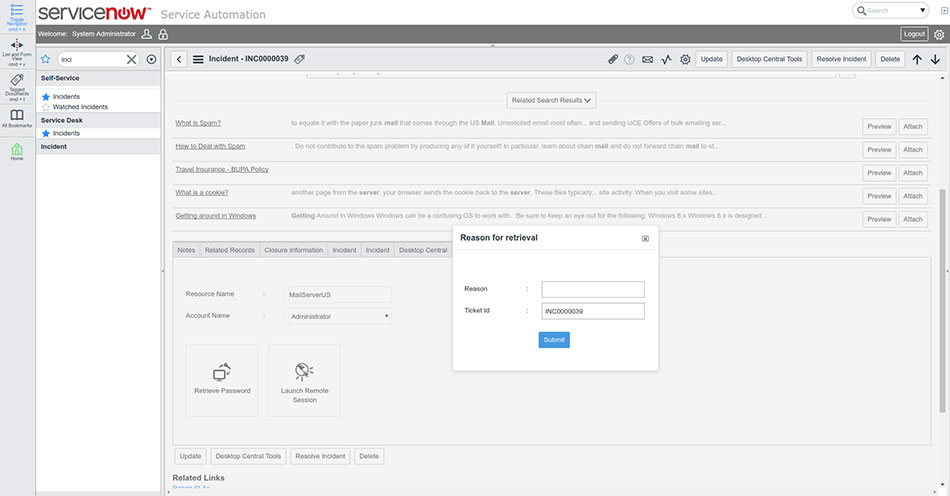Image resolution: width=950 pixels, height=496 pixels.
Task: Preview the What is a cookie? article
Action: [x=879, y=196]
